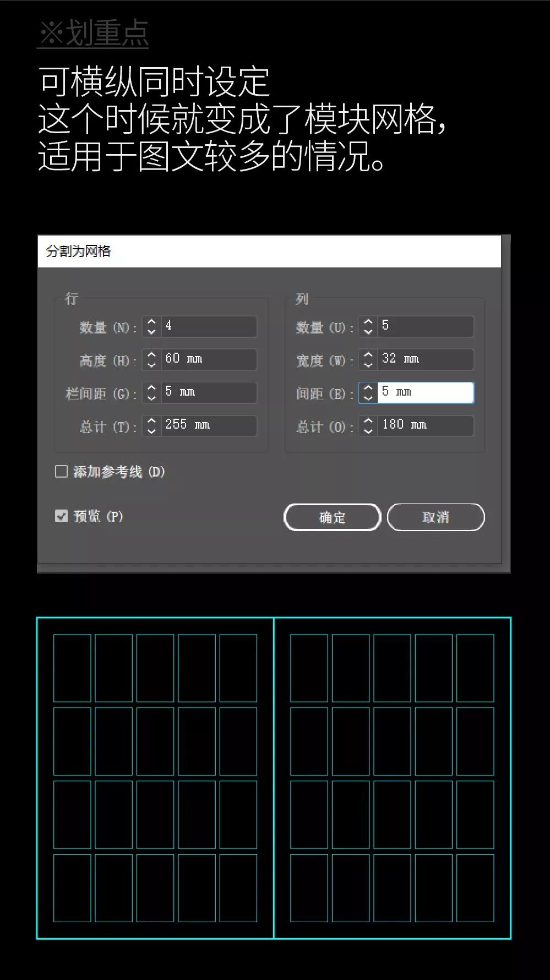
Task: Click the row count field showing 4
Action: pyautogui.click(x=208, y=326)
